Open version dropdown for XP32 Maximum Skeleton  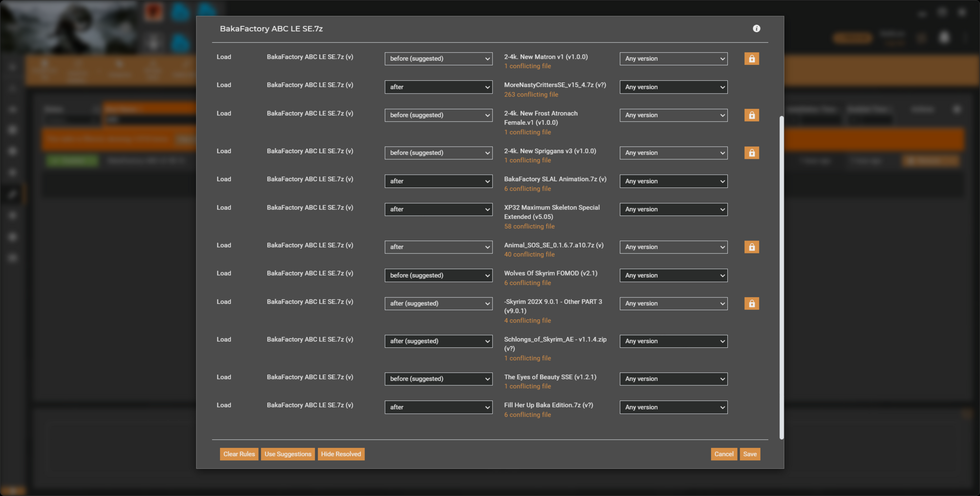click(674, 209)
